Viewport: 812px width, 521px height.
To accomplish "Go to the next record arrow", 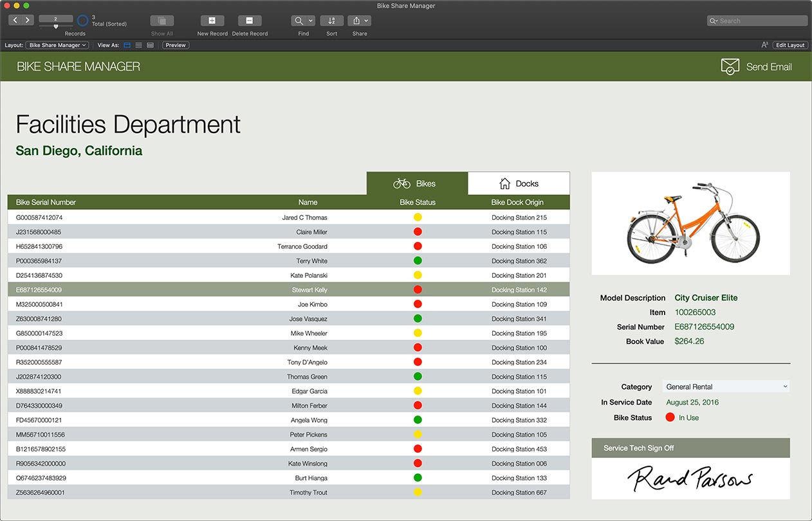I will (x=28, y=21).
